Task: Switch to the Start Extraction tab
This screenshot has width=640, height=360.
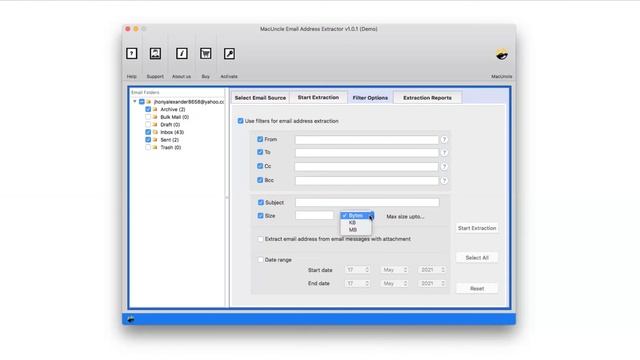Action: (318, 98)
